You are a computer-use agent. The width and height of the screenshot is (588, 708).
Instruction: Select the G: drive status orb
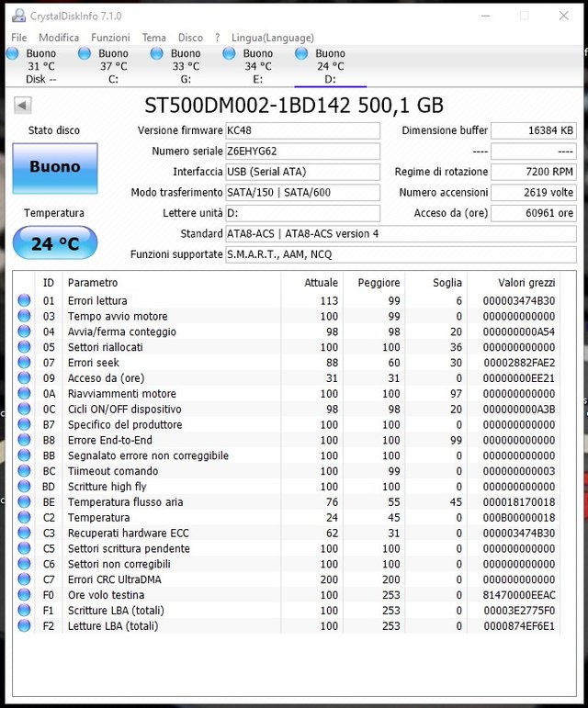pos(157,53)
